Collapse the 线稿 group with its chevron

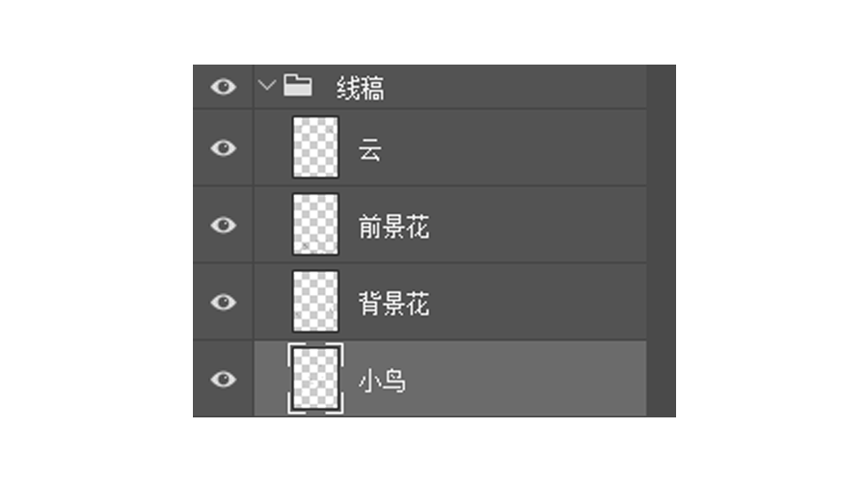[x=267, y=87]
